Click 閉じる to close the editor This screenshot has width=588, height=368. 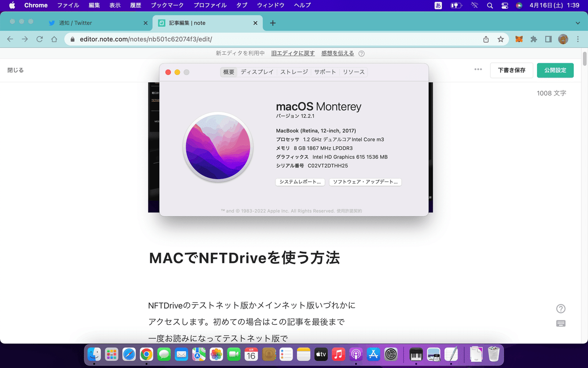(16, 70)
